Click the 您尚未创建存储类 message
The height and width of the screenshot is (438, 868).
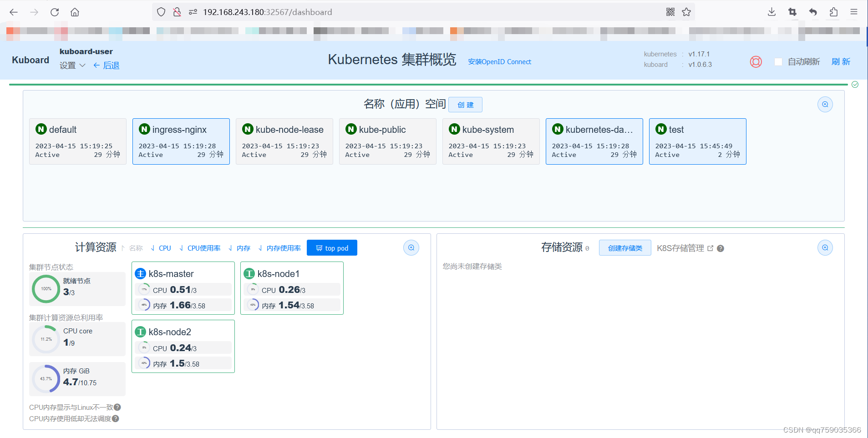472,266
